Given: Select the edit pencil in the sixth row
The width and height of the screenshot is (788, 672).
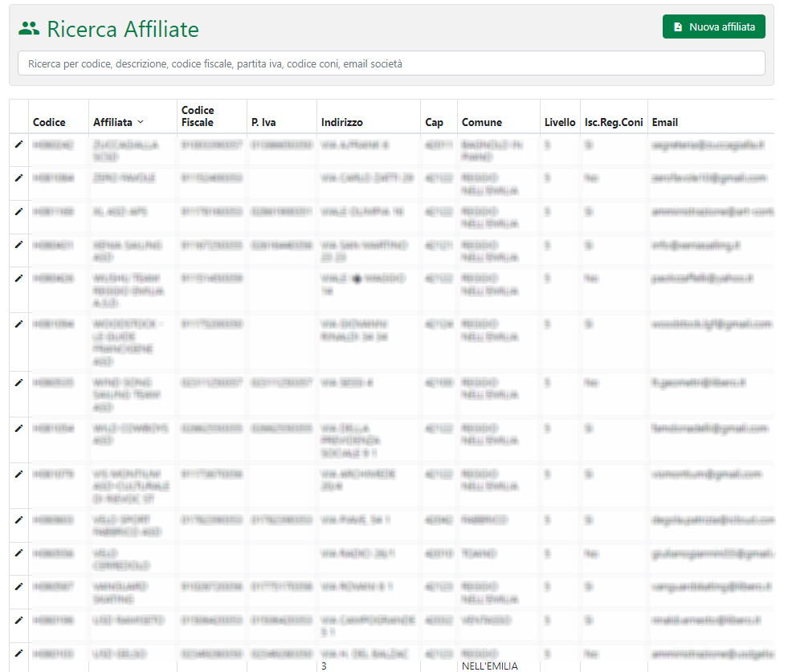Looking at the screenshot, I should (x=18, y=323).
